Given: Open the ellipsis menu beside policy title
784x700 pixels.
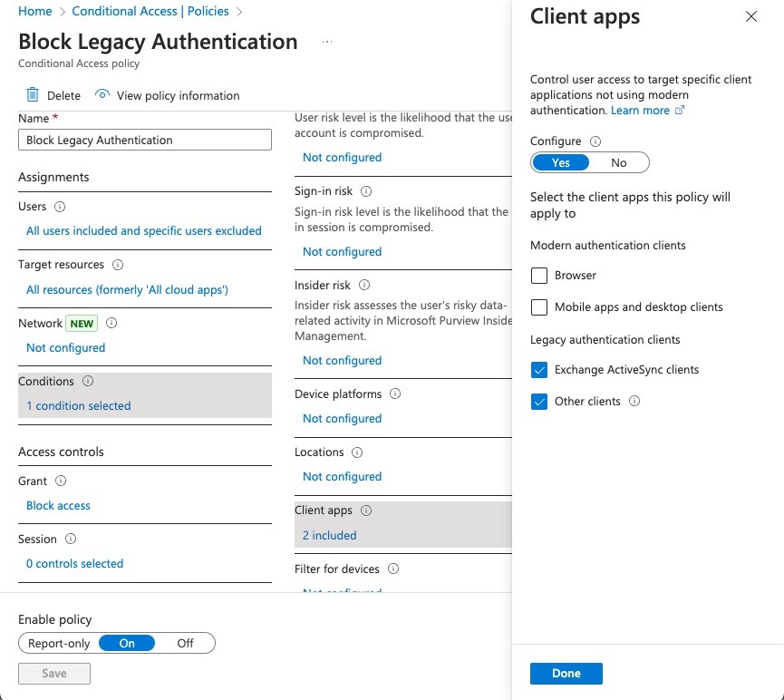Looking at the screenshot, I should point(327,42).
